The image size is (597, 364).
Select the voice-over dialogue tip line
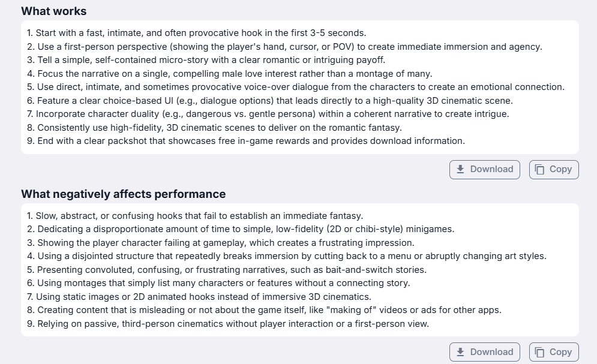pyautogui.click(x=295, y=87)
